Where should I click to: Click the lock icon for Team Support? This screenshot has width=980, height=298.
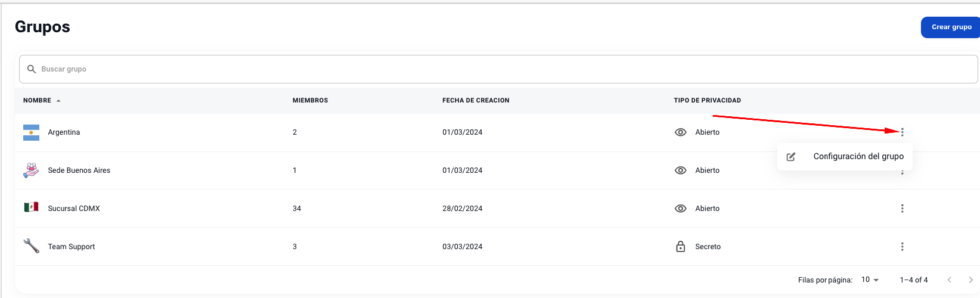[x=680, y=247]
